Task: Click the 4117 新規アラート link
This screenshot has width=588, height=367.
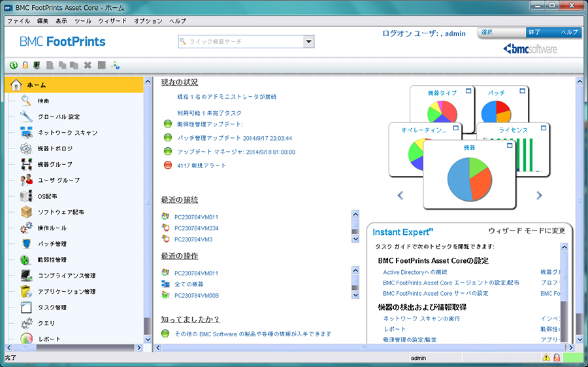Action: coord(202,166)
